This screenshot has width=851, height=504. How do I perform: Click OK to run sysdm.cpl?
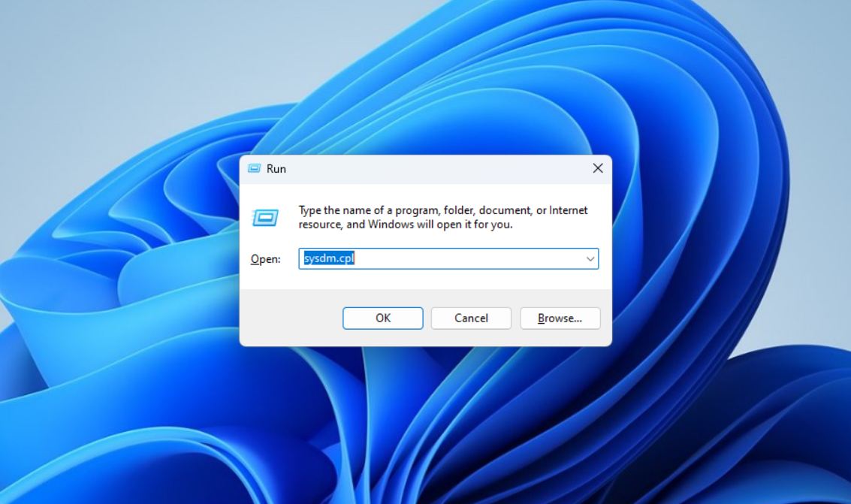click(382, 318)
